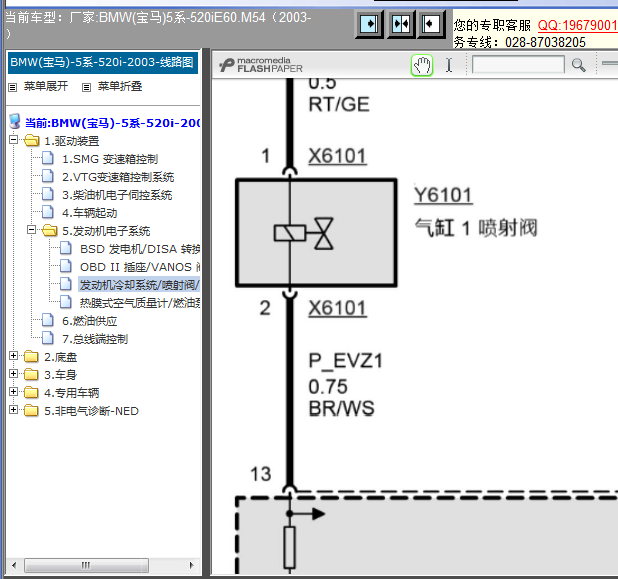This screenshot has width=618, height=579.
Task: Open BSD 发电机/DISA tree entry
Action: 140,249
